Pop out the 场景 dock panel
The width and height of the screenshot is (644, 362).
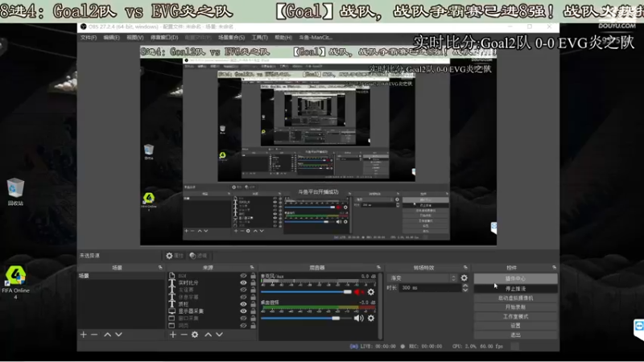160,268
